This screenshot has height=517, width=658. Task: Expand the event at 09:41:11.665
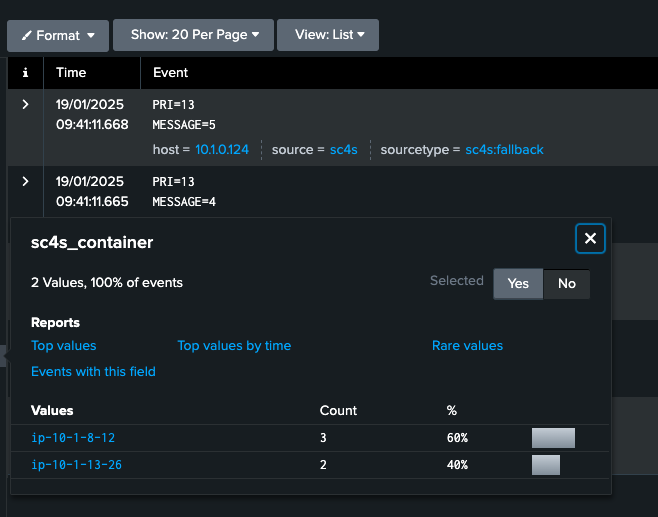pos(25,181)
